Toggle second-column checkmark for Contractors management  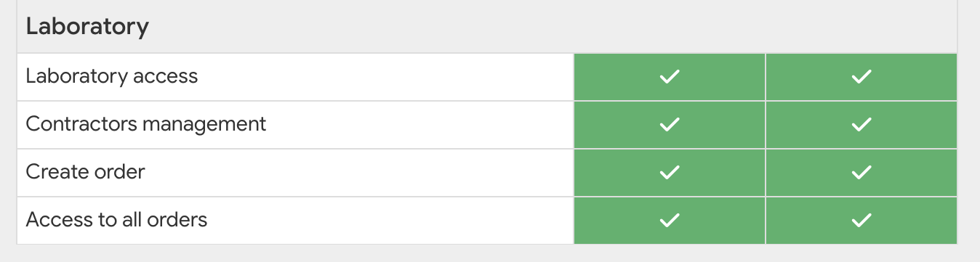(x=861, y=125)
